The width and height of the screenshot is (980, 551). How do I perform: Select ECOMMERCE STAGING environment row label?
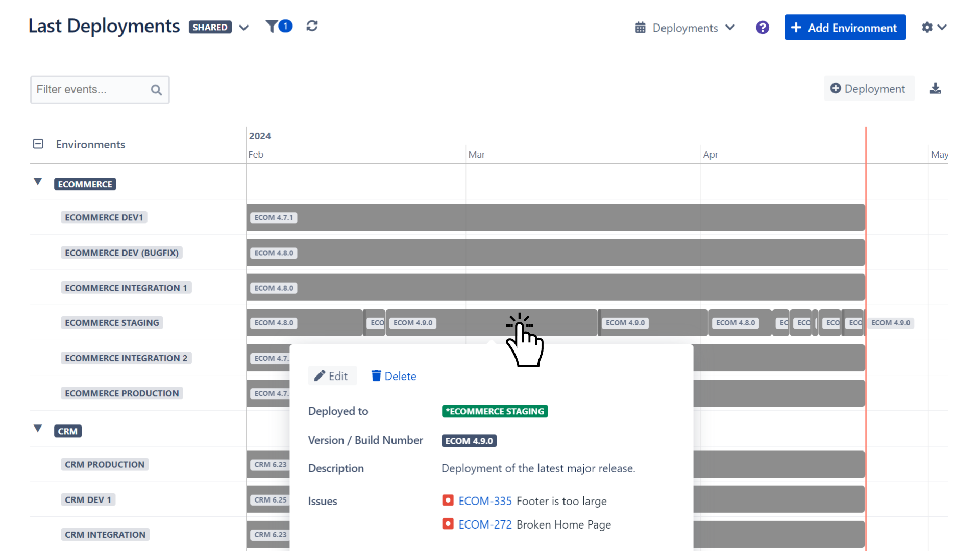coord(112,323)
